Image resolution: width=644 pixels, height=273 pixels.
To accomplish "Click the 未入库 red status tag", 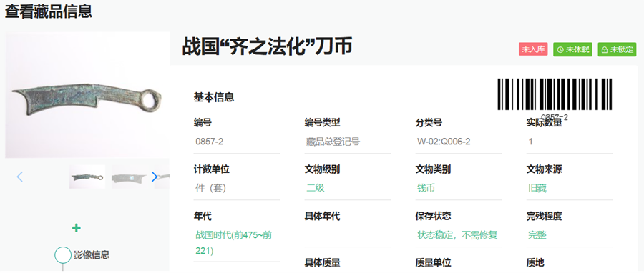I will coord(533,49).
